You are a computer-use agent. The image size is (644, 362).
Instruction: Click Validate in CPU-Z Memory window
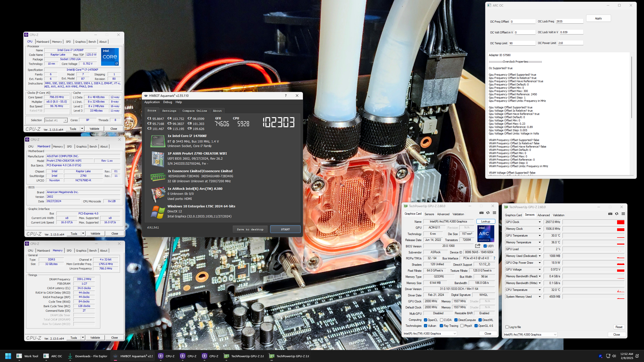pyautogui.click(x=95, y=338)
